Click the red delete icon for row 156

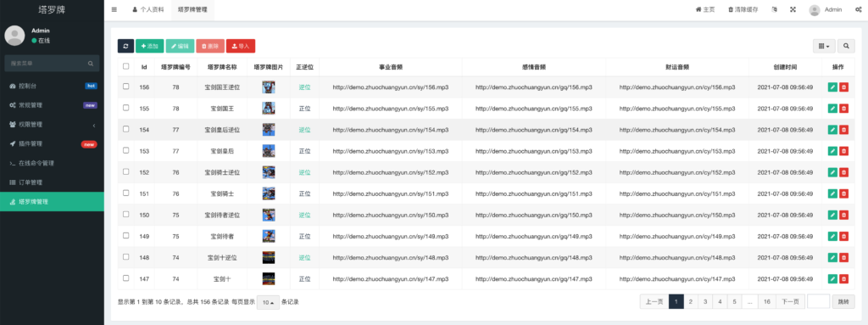843,87
